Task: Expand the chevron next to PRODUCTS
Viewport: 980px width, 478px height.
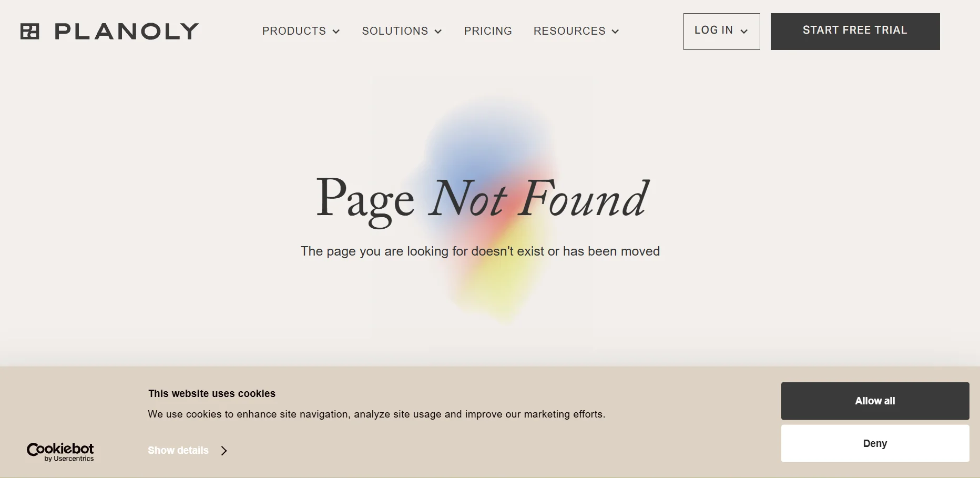Action: (x=336, y=32)
